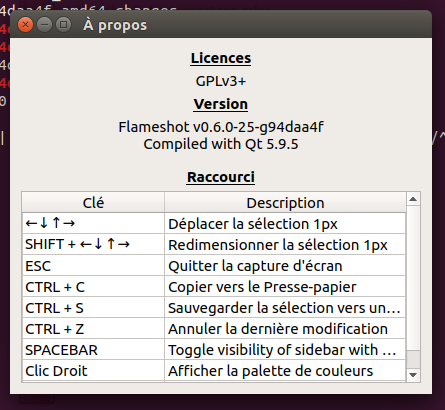Click the Clé column header
This screenshot has height=410, width=445.
point(93,203)
